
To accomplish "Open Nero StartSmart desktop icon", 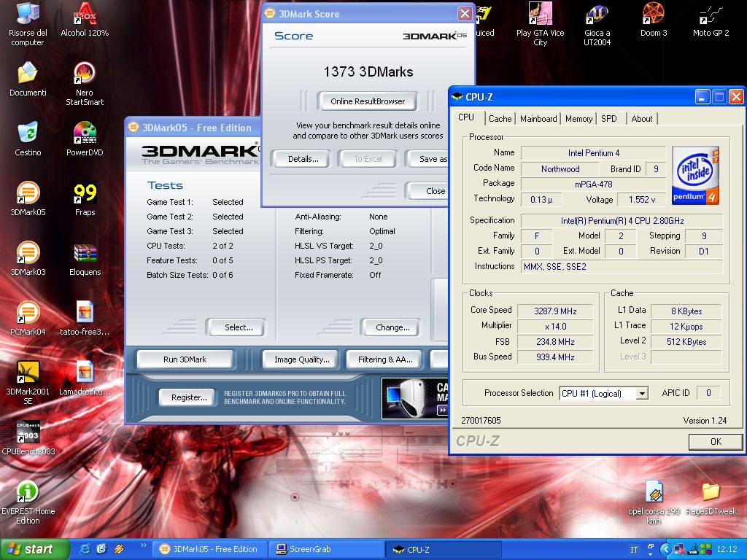I will click(85, 74).
